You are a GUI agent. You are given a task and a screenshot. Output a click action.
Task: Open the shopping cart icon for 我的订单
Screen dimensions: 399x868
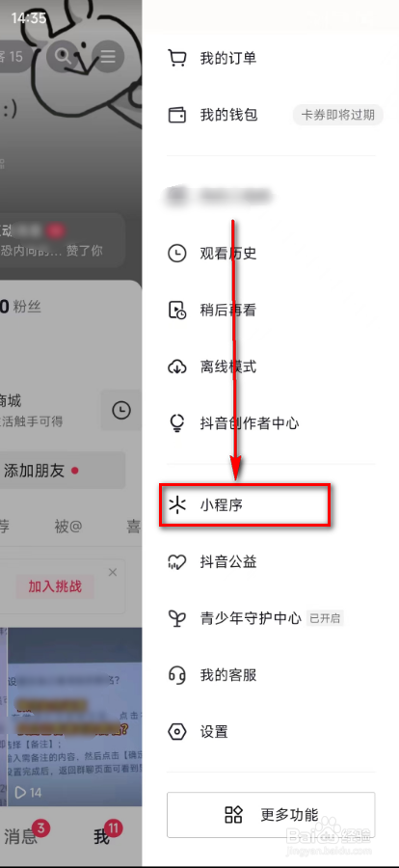tap(177, 58)
